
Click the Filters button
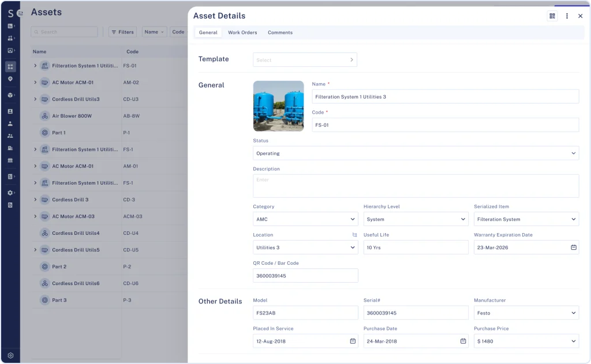[x=122, y=32]
